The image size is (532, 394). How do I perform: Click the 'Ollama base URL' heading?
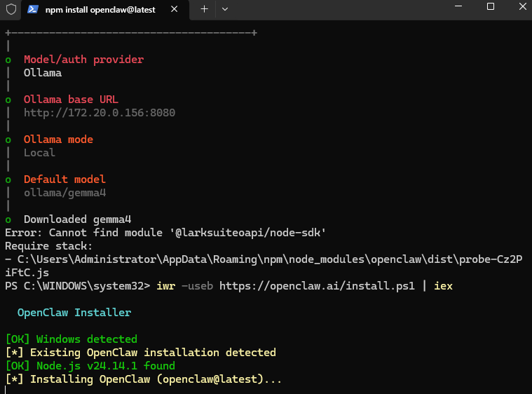pos(71,100)
